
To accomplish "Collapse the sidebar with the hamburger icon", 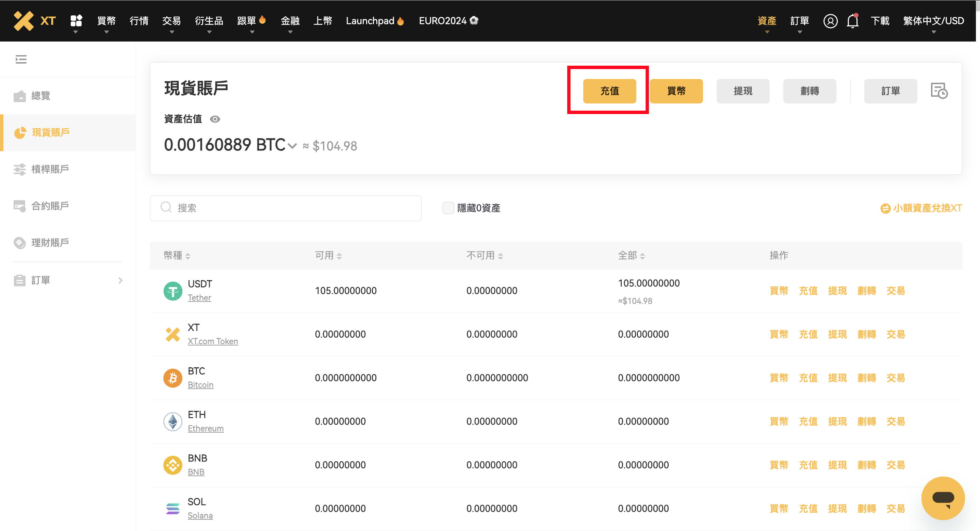I will [x=21, y=59].
